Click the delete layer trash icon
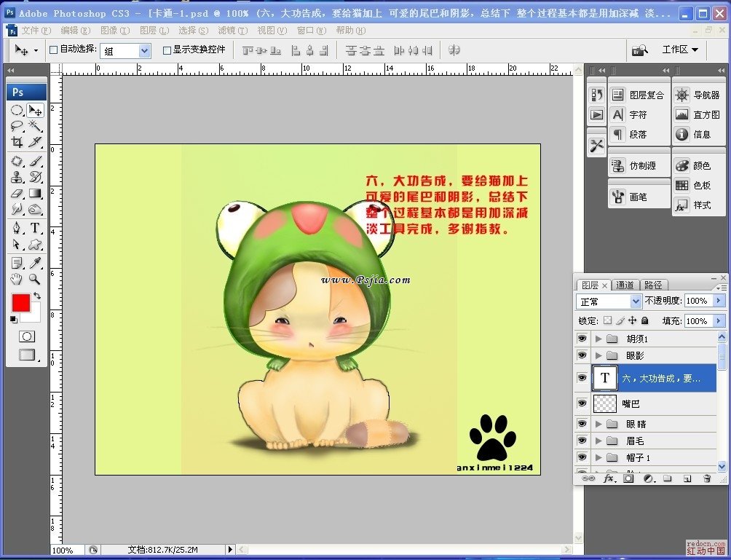Image resolution: width=731 pixels, height=560 pixels. point(706,478)
